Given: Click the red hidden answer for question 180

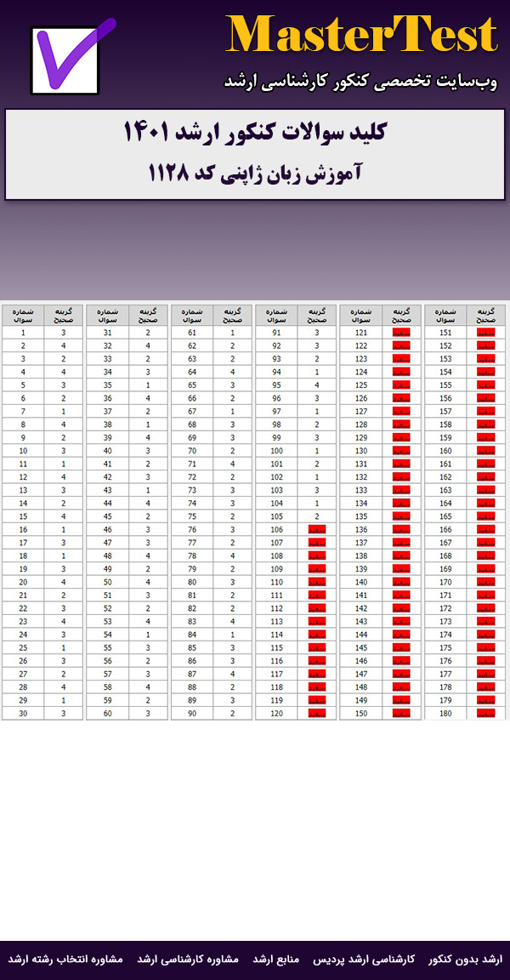Looking at the screenshot, I should pos(485,713).
